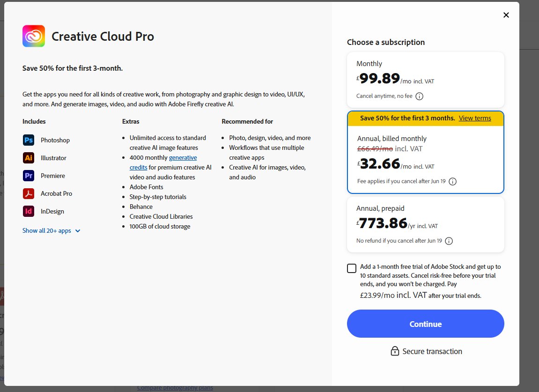
Task: Click 'Step-by-step tutorials' extras item
Action: tap(158, 197)
